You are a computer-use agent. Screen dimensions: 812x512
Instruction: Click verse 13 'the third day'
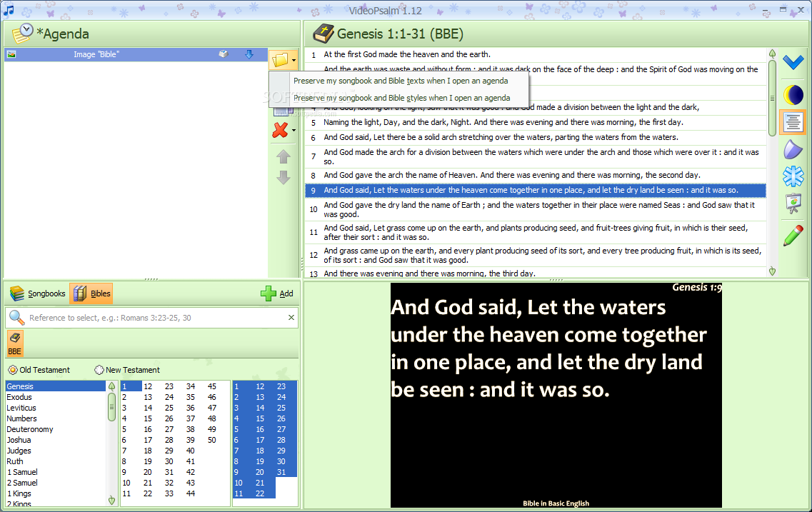tap(536, 273)
